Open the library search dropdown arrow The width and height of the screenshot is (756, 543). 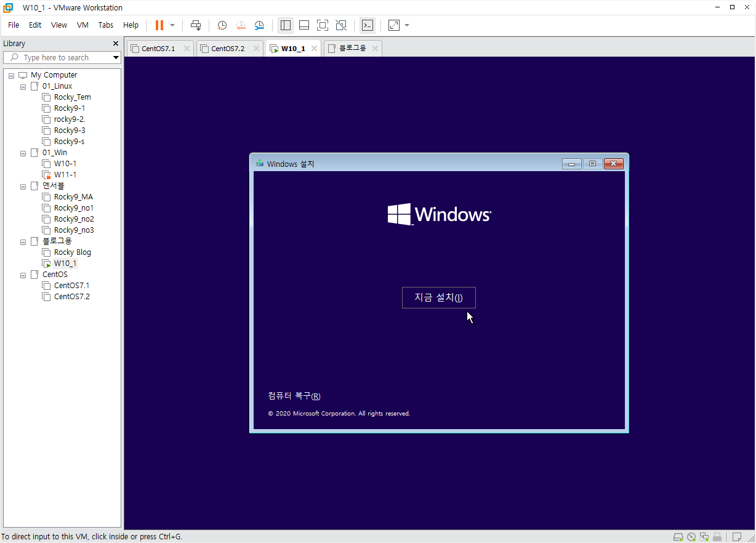click(116, 57)
